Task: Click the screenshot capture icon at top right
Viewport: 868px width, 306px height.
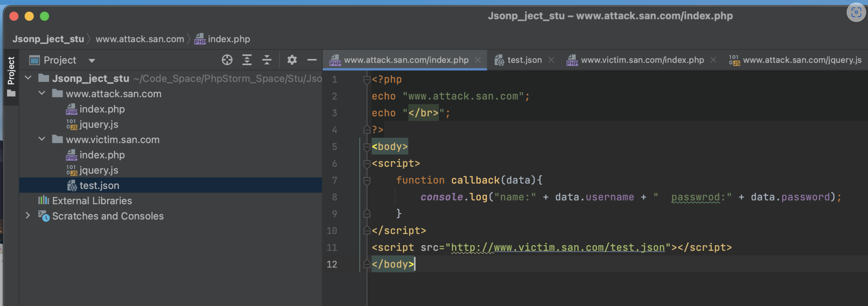Action: pyautogui.click(x=856, y=13)
